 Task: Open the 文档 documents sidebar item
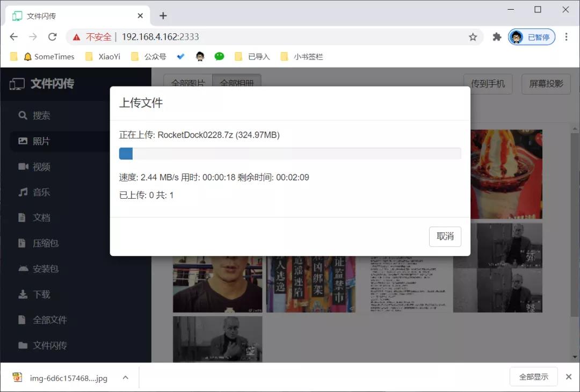[41, 217]
